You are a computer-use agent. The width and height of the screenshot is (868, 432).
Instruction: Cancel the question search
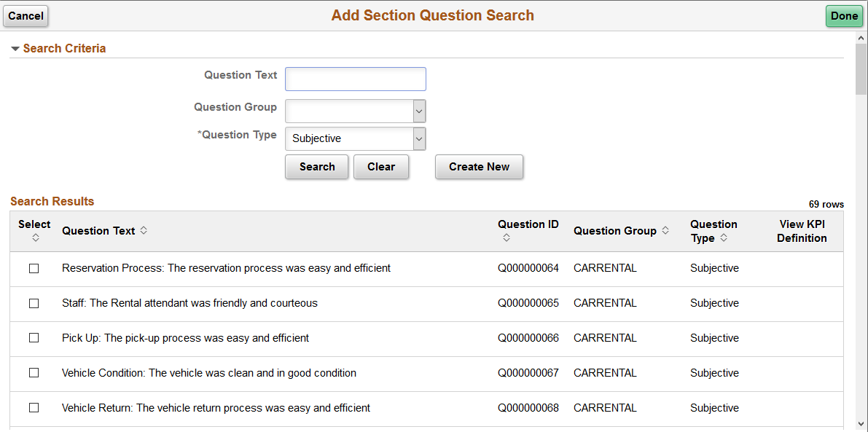coord(26,16)
